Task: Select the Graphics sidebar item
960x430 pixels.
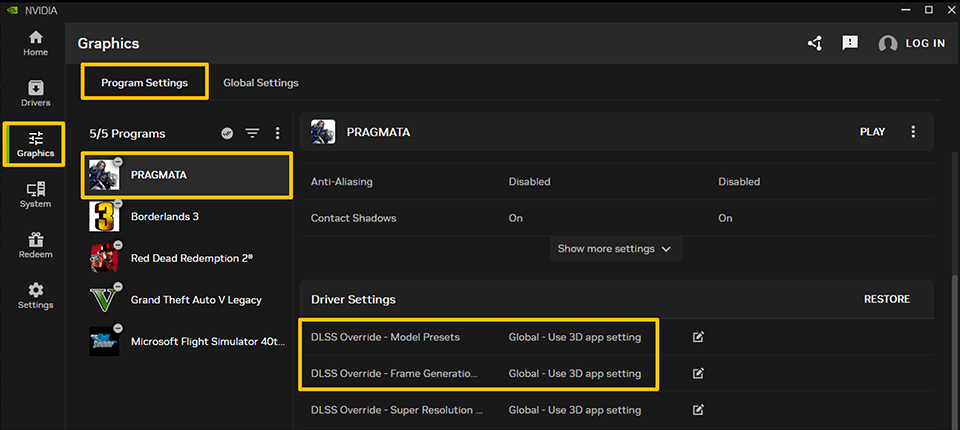Action: tap(36, 145)
